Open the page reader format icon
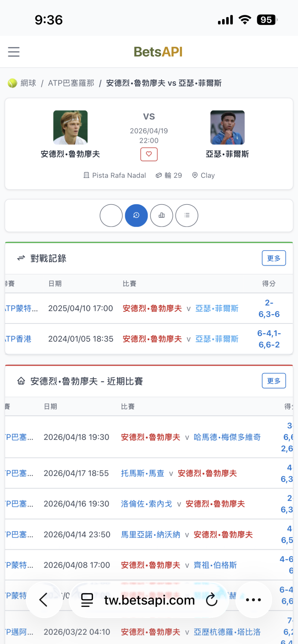This screenshot has width=298, height=644. 87,600
